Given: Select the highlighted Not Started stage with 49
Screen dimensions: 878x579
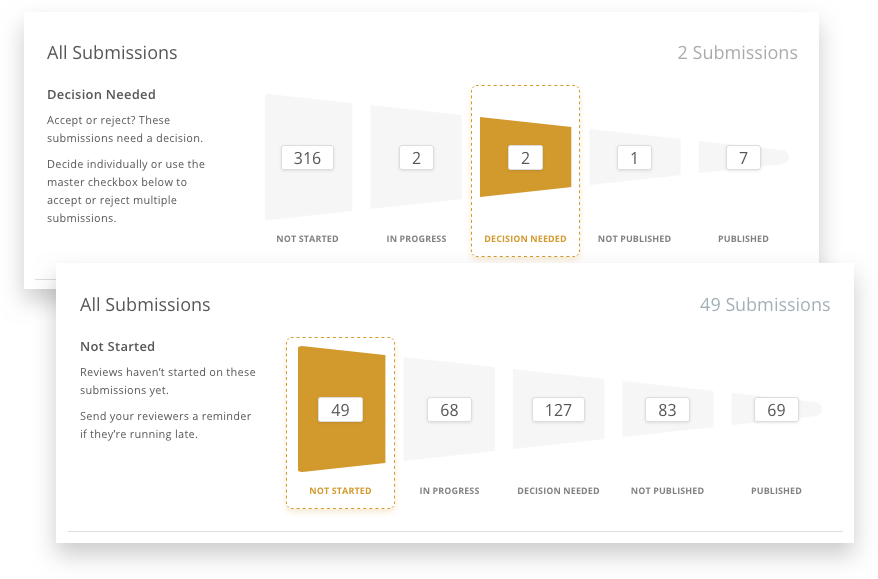Looking at the screenshot, I should [340, 410].
